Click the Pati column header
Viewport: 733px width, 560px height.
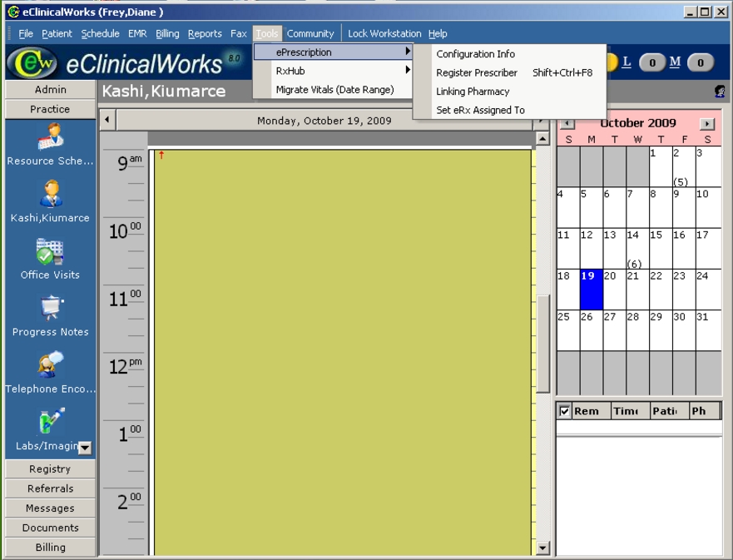[x=670, y=411]
